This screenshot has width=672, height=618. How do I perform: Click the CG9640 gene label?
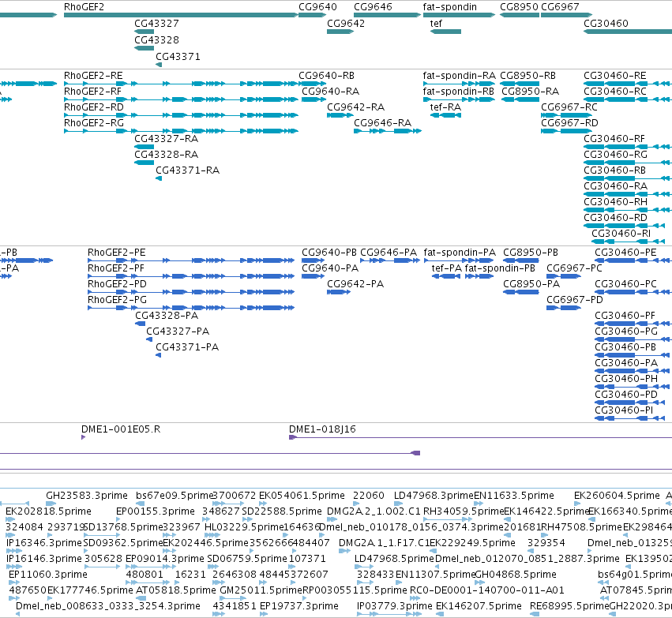(317, 7)
